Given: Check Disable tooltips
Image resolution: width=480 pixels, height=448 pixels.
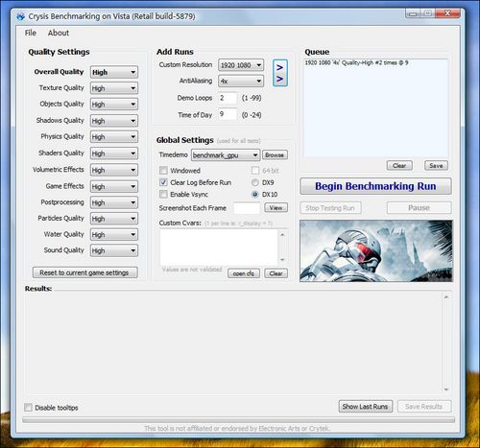Looking at the screenshot, I should (28, 408).
